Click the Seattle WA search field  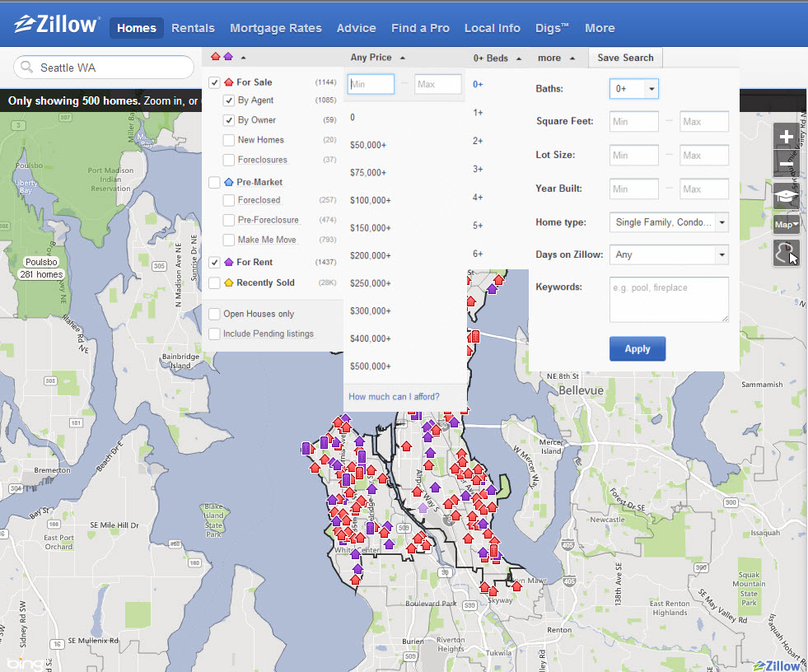point(104,68)
